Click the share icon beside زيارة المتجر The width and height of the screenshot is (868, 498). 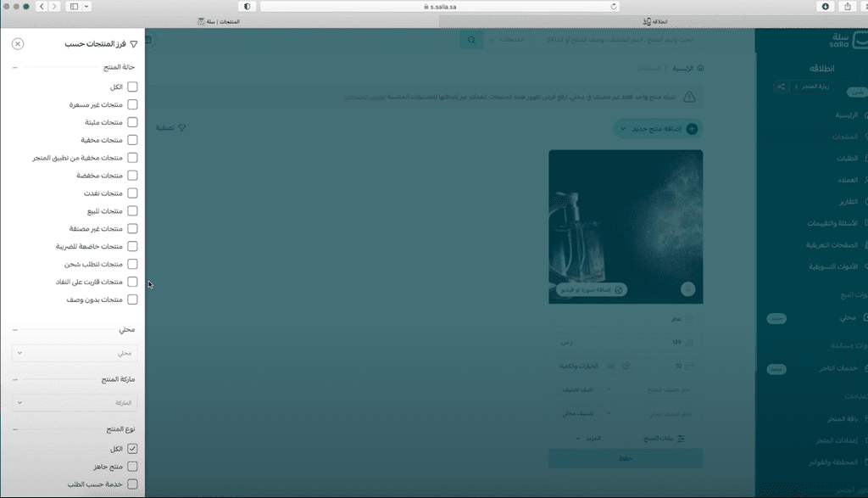click(781, 87)
